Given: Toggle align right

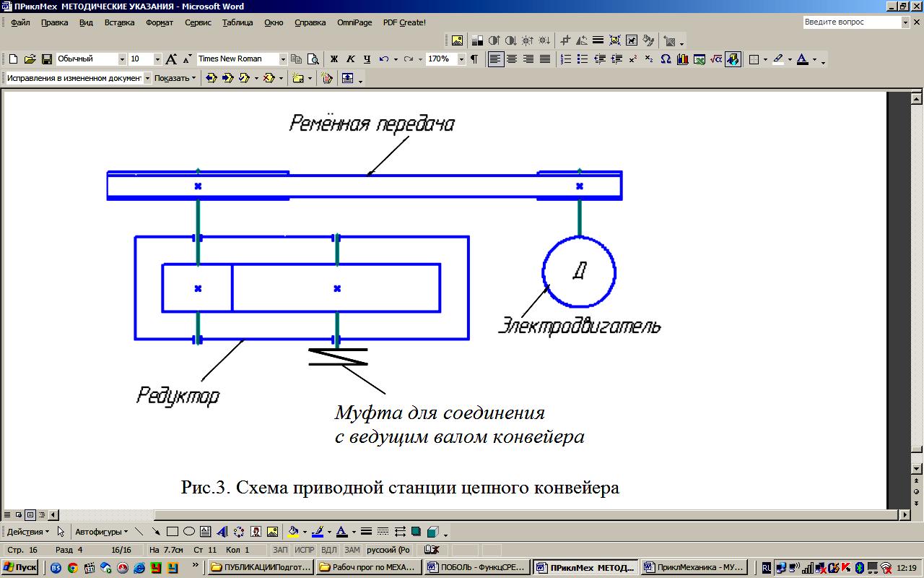Looking at the screenshot, I should click(528, 59).
